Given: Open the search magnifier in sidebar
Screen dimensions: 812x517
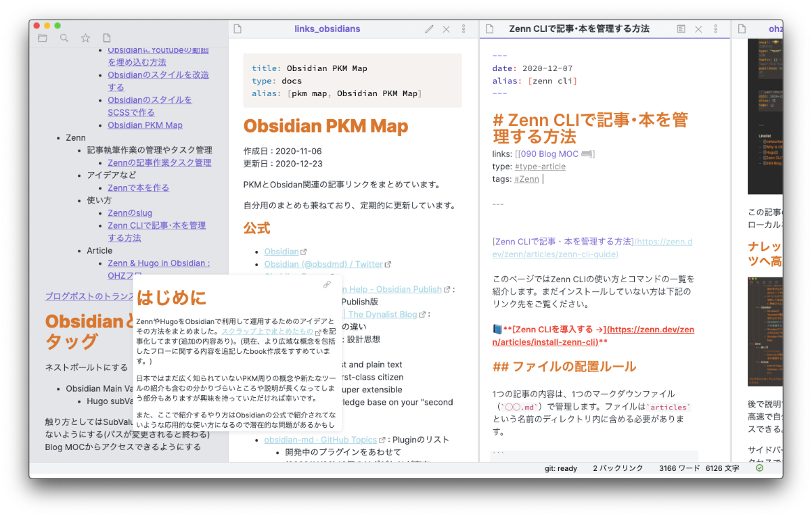Looking at the screenshot, I should [x=64, y=39].
